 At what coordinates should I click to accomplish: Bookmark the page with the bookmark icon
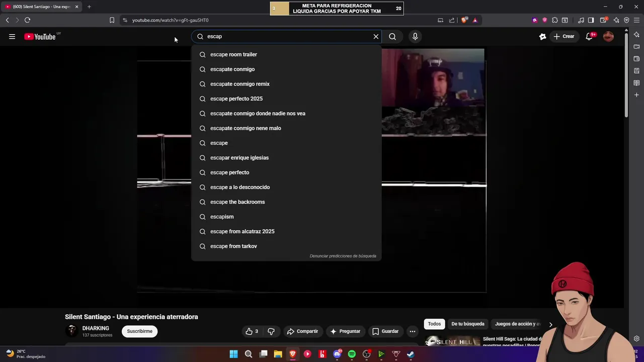[x=112, y=20]
